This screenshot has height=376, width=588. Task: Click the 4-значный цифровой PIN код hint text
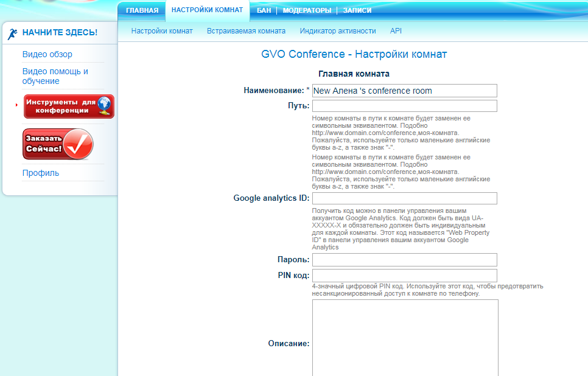pyautogui.click(x=427, y=290)
